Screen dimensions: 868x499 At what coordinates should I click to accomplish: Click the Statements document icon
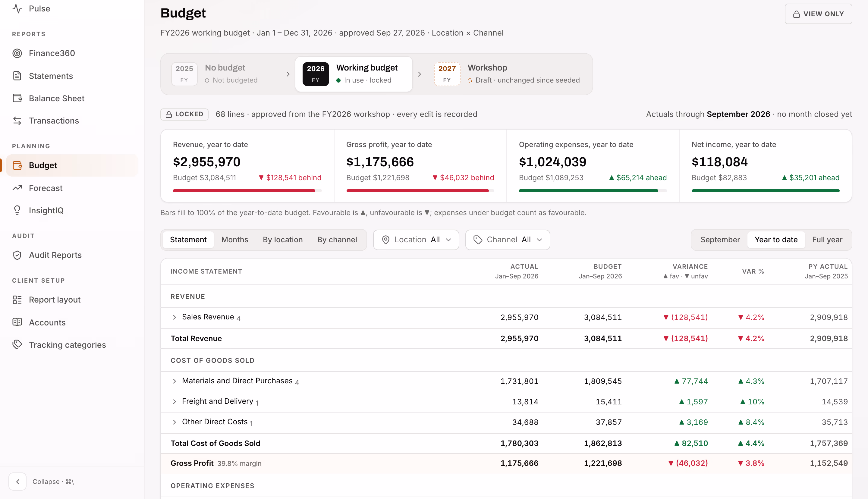point(17,76)
